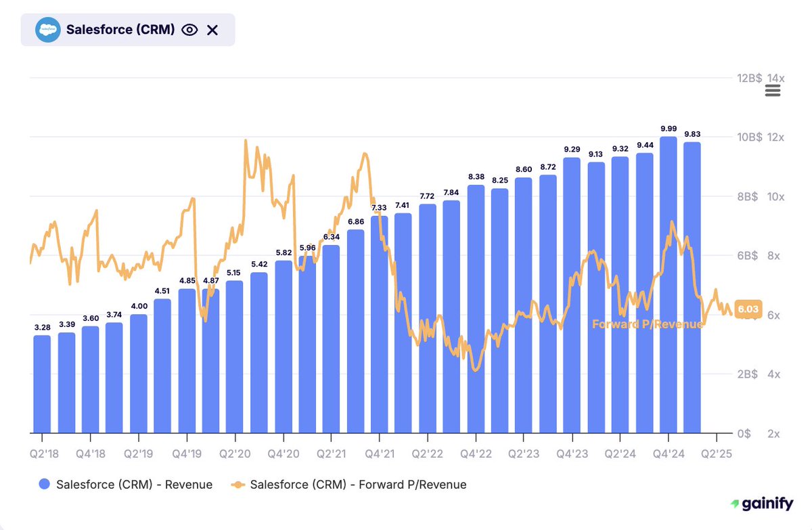This screenshot has width=812, height=530.
Task: Click the 2B$ y-axis label
Action: [x=748, y=374]
